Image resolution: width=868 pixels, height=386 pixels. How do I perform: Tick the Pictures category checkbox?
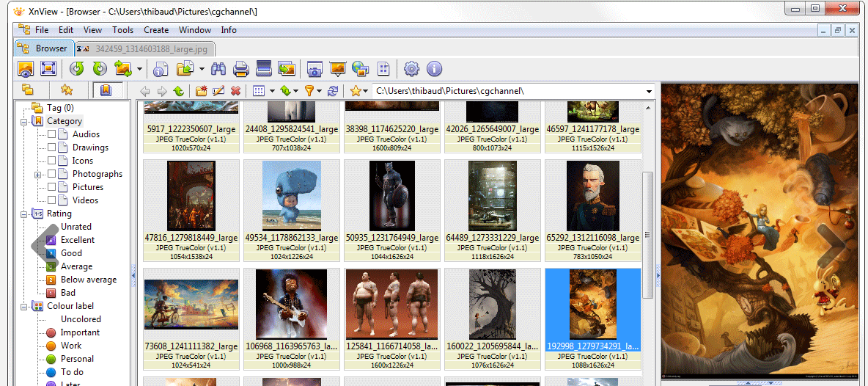coord(51,187)
